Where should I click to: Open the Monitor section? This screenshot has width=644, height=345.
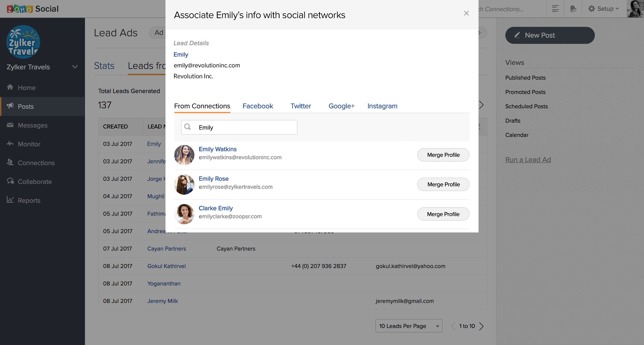tap(42, 144)
